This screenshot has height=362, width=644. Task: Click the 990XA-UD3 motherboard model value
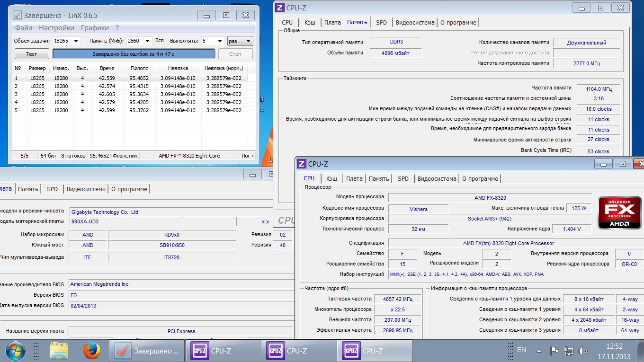(152, 221)
